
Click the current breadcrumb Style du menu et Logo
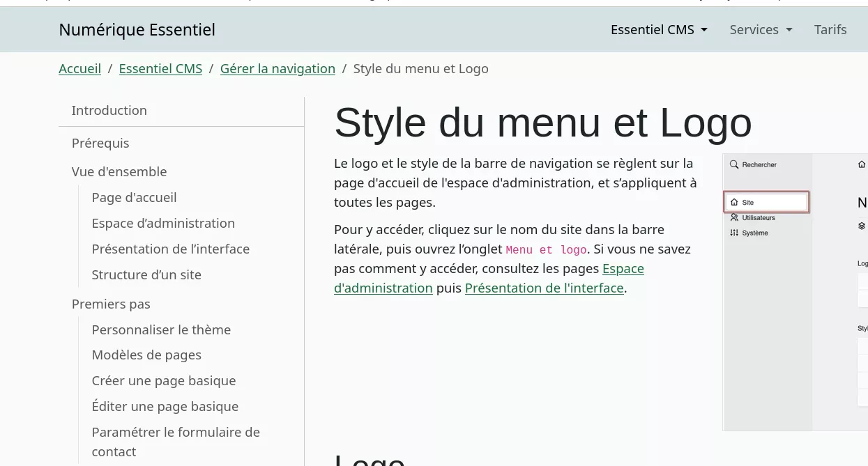tap(420, 68)
